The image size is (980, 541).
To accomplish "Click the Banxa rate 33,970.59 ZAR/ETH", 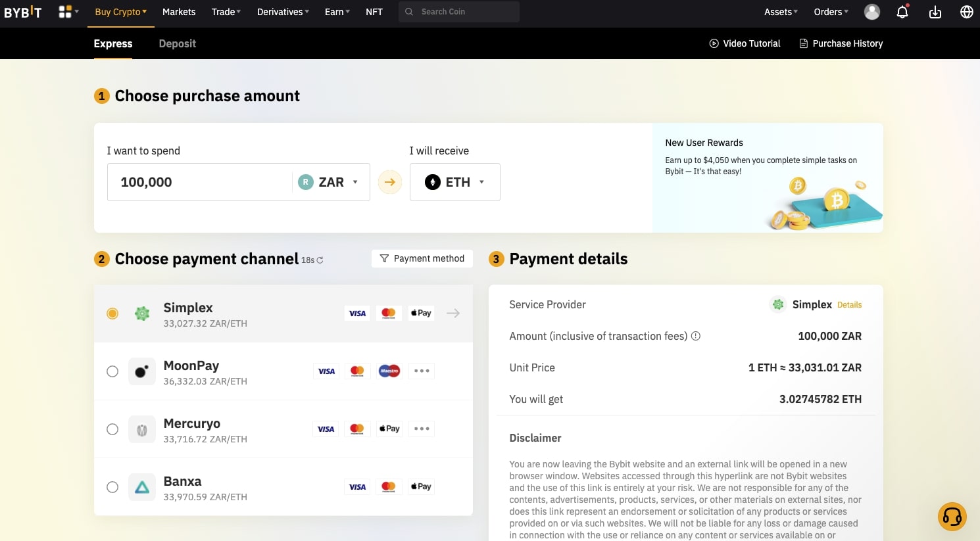I will click(205, 497).
